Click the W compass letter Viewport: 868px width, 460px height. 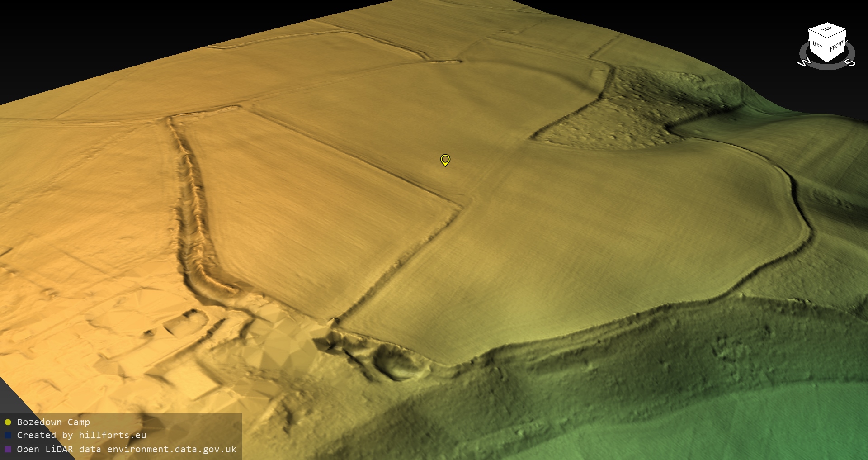(804, 62)
